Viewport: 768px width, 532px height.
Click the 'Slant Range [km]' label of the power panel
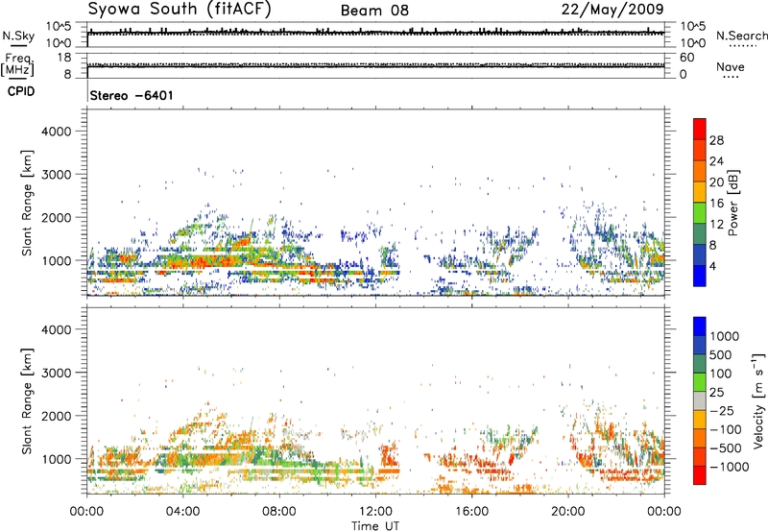[28, 203]
